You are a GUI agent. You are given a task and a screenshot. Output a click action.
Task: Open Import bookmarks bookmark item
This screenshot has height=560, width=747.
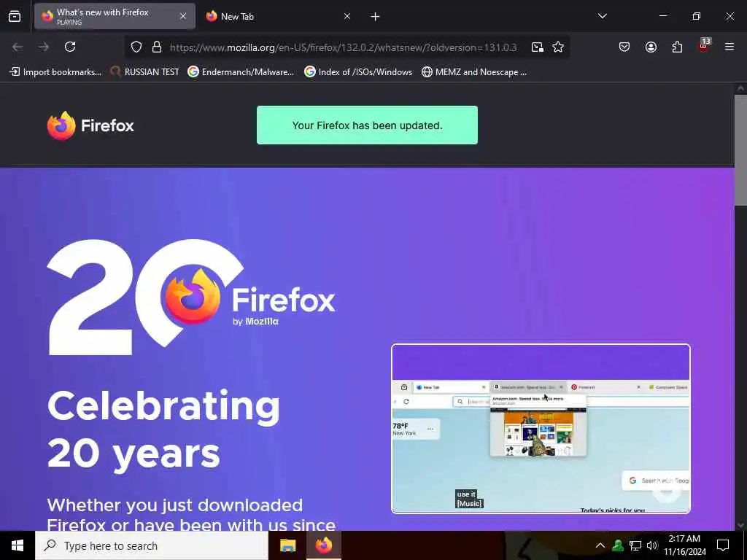tap(55, 72)
